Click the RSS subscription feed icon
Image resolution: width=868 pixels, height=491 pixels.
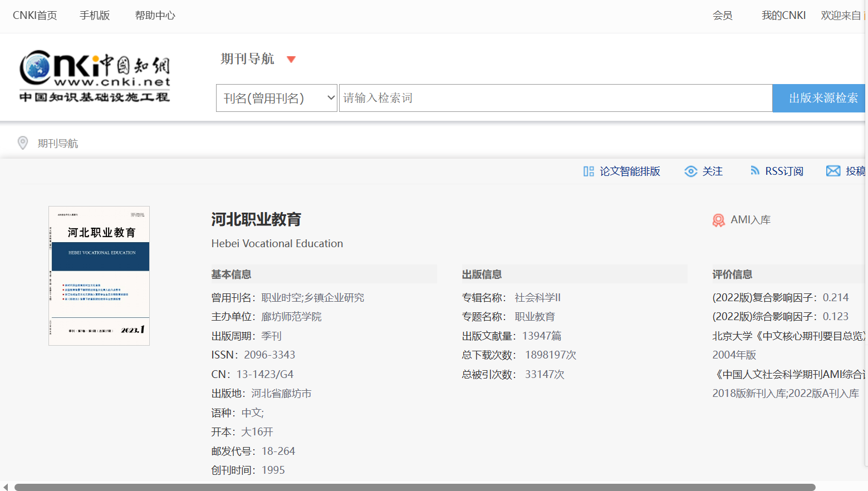754,171
